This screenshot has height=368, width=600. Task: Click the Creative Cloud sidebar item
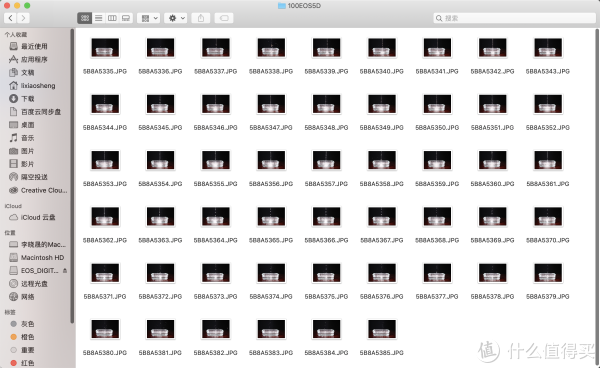[38, 190]
